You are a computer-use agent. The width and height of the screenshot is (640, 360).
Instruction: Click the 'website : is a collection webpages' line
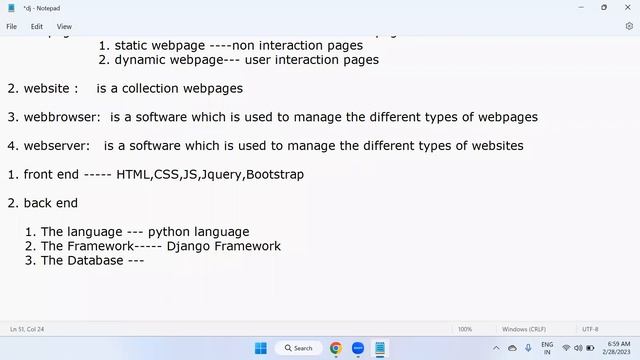click(x=125, y=88)
